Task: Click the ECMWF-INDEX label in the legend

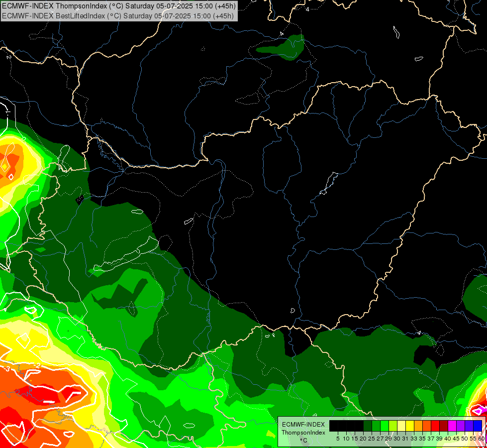Action: 303,425
